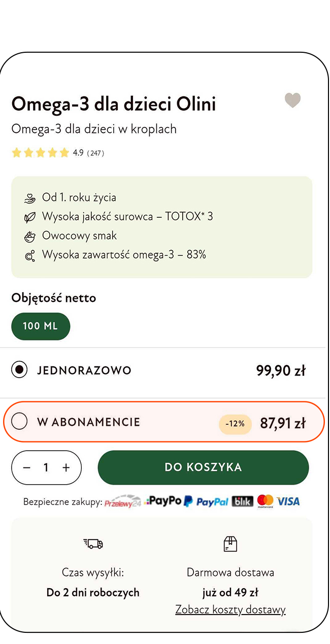Click the review count (247)
Screen dimensions: 330x644
pos(95,153)
